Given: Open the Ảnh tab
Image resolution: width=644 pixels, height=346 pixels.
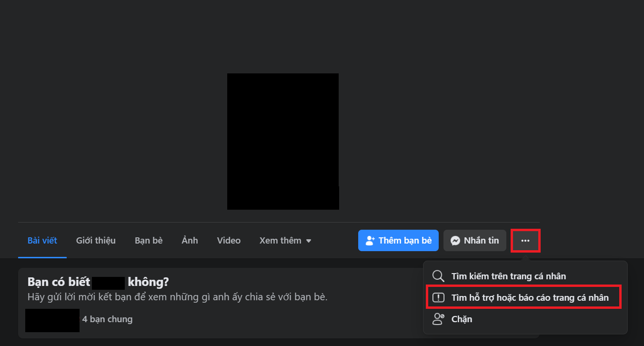Looking at the screenshot, I should [x=189, y=240].
